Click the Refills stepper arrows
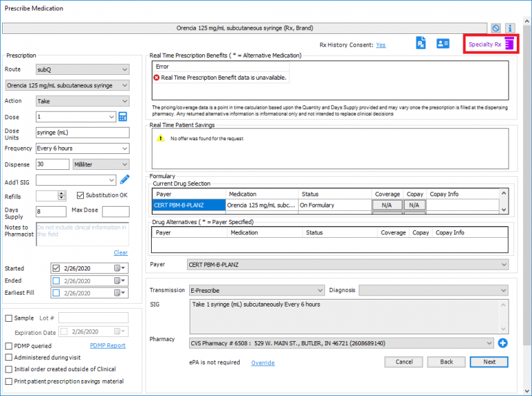Screen dimensions: 532x396 click(62, 196)
